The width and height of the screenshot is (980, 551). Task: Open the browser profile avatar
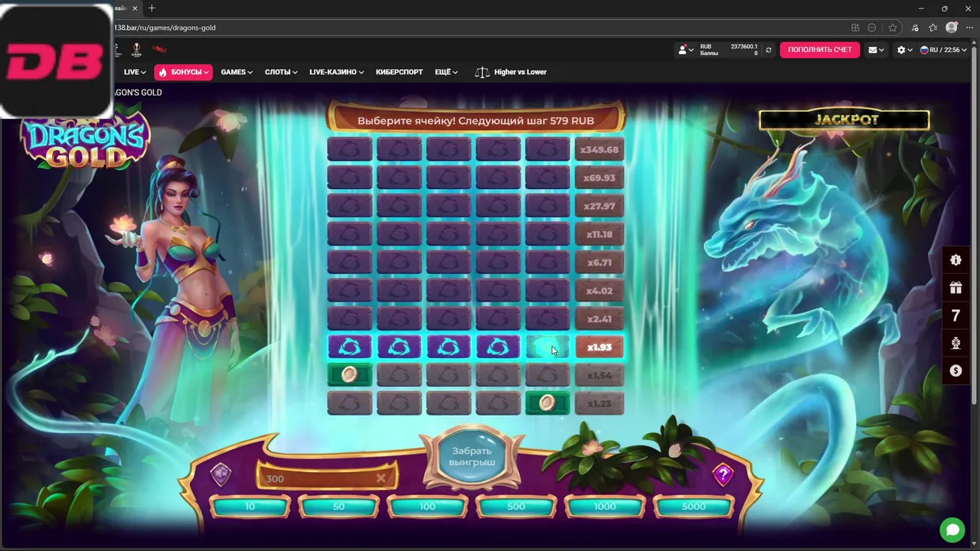[x=952, y=28]
